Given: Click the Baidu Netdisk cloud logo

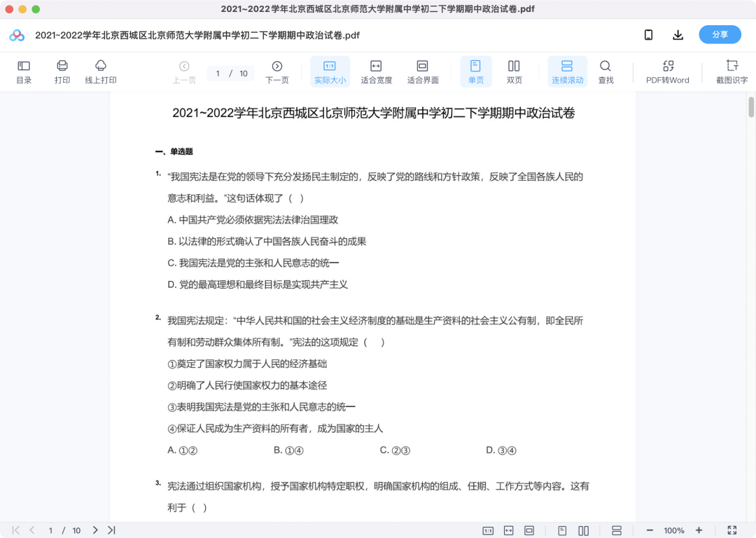Looking at the screenshot, I should pos(17,35).
